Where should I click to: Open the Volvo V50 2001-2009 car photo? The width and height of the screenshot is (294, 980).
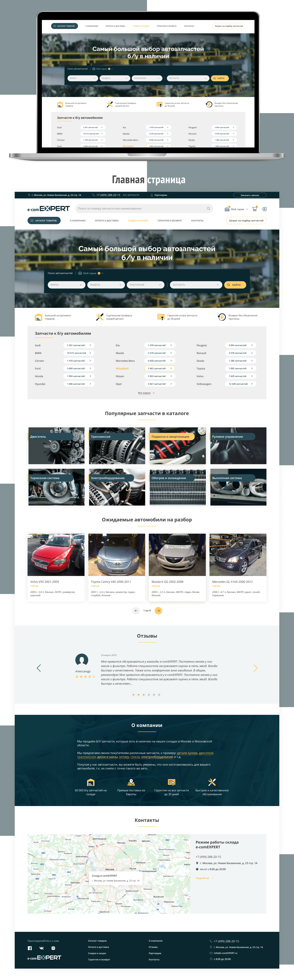(x=56, y=554)
